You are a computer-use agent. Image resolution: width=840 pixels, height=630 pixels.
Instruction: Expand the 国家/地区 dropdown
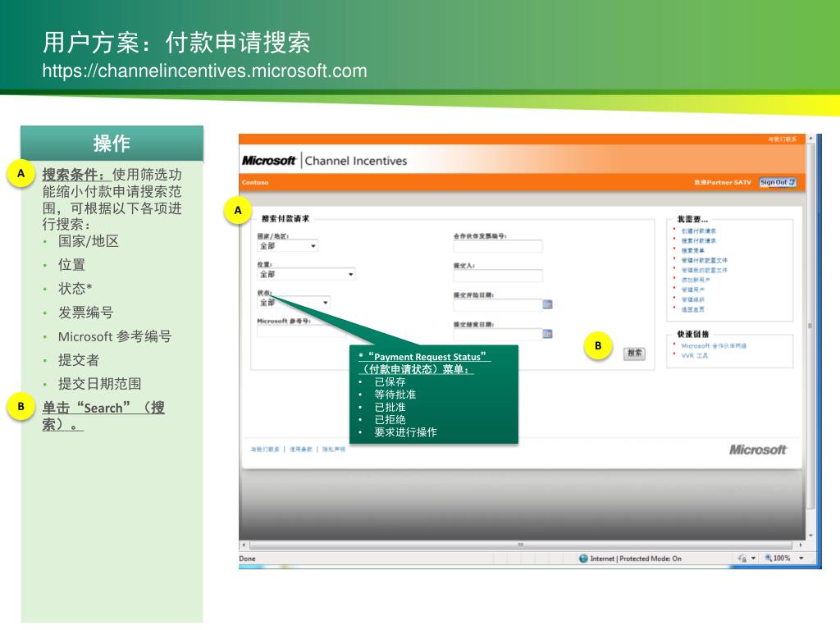[x=288, y=246]
